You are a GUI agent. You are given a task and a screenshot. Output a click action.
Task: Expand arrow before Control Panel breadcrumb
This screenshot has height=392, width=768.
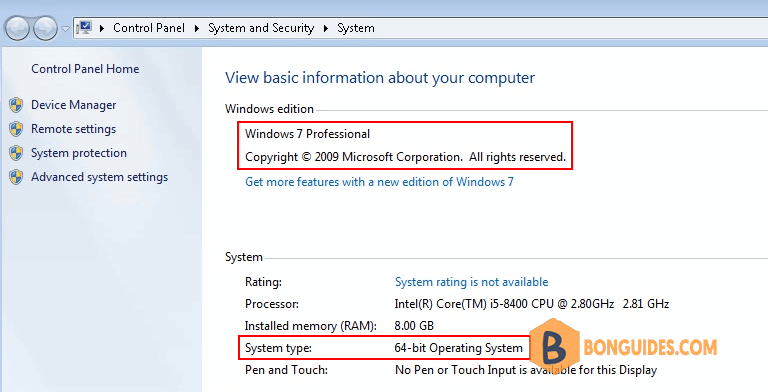click(x=102, y=28)
